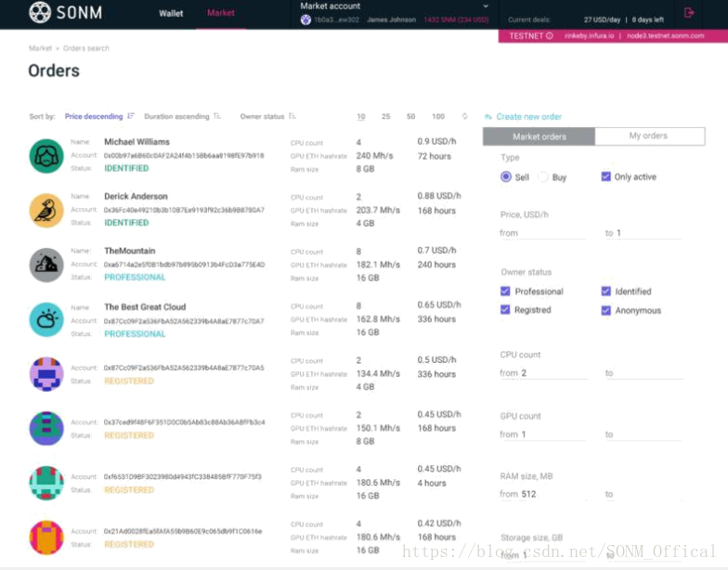This screenshot has width=728, height=570.
Task: Open TheMountain gray avatar
Action: (x=46, y=266)
